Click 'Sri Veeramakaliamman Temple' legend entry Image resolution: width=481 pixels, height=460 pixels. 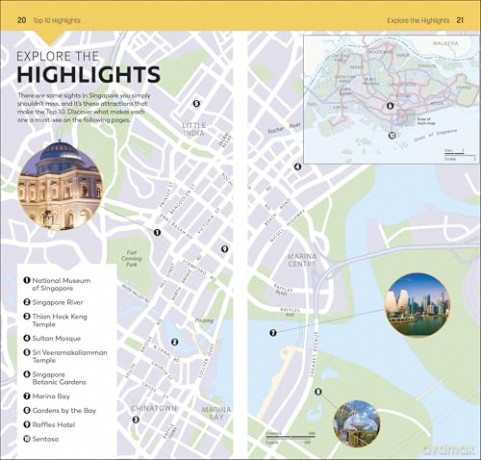click(66, 356)
